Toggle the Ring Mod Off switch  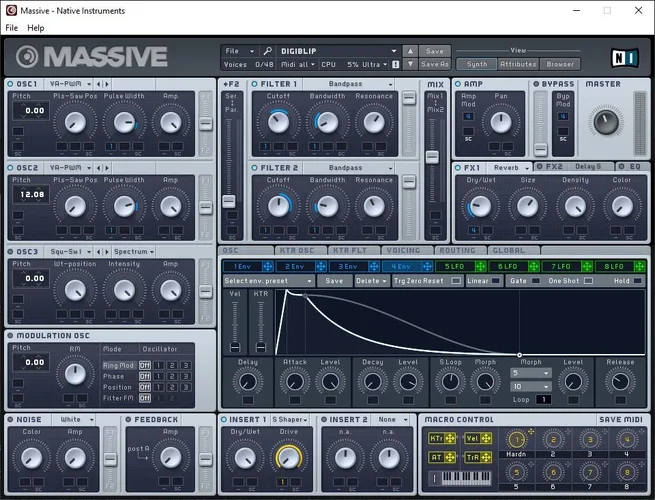[145, 364]
